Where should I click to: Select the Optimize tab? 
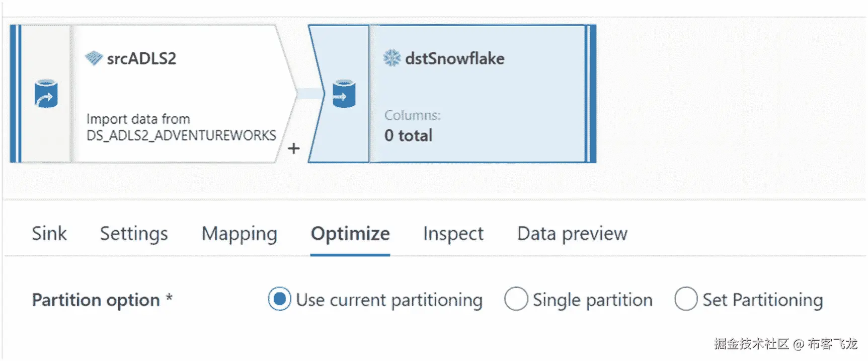350,234
